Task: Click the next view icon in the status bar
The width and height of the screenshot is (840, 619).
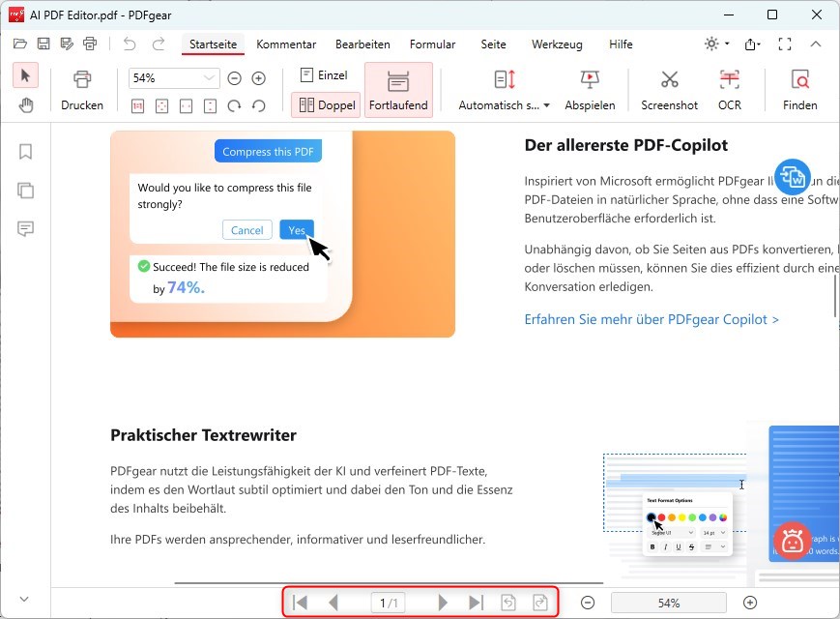Action: 540,603
